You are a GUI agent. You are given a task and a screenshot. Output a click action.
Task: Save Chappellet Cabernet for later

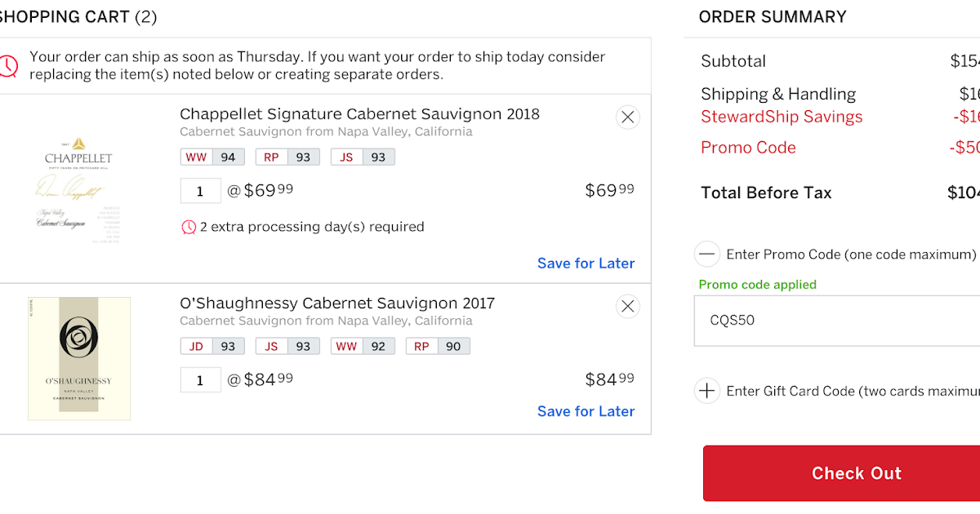tap(586, 264)
